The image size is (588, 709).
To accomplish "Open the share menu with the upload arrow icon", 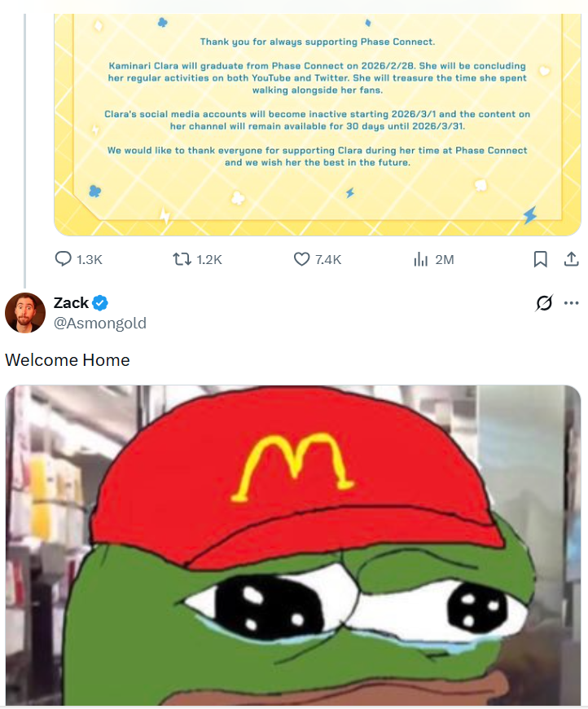I will (571, 259).
